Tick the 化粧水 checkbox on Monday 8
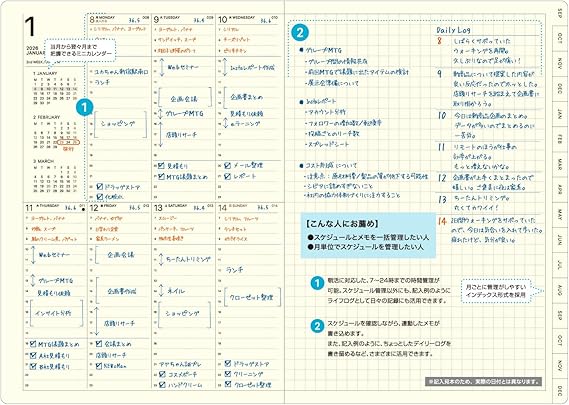The width and height of the screenshot is (569, 405). point(100,197)
